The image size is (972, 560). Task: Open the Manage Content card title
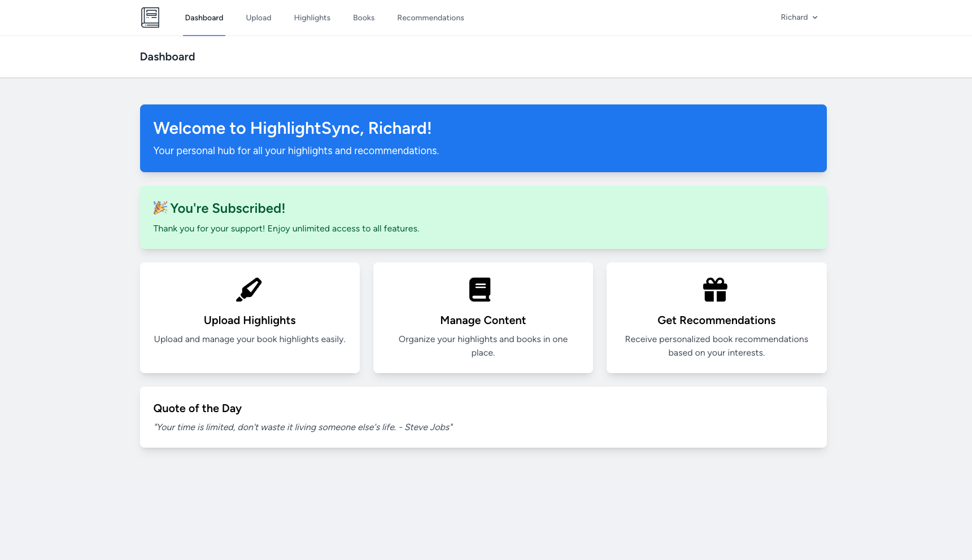[483, 320]
